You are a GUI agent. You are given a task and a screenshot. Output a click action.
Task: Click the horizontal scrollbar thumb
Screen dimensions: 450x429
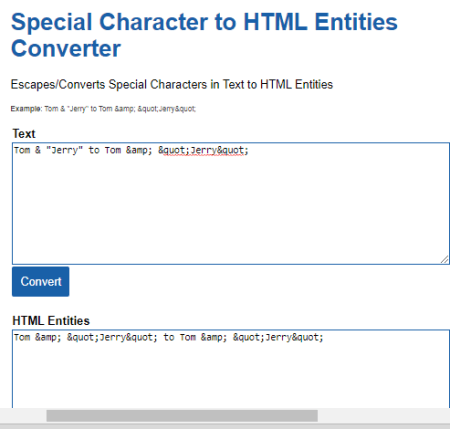click(x=182, y=416)
